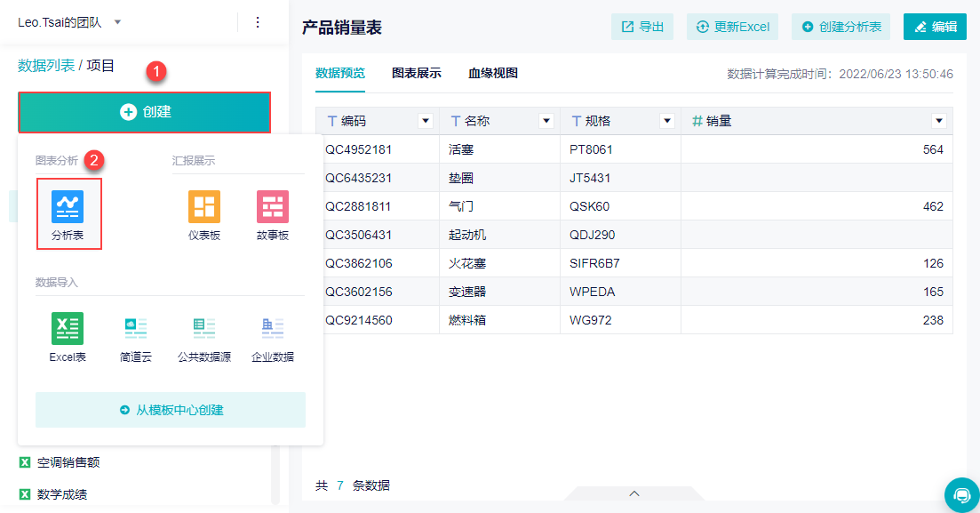Open the chat support bubble icon

point(962,495)
